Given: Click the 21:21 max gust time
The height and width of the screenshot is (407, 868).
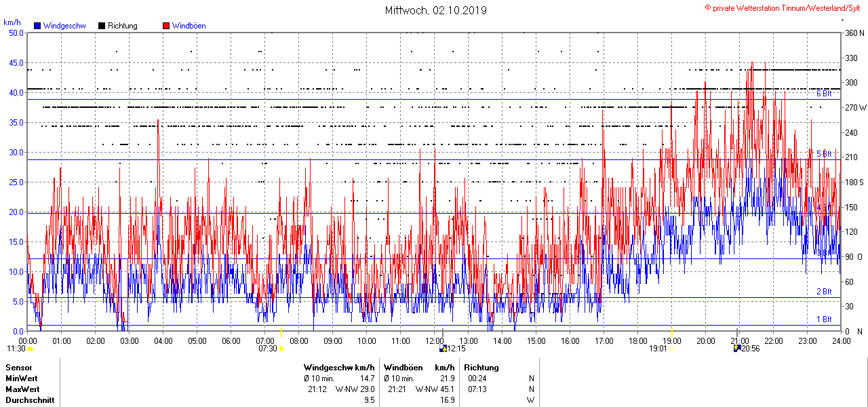Looking at the screenshot, I should pyautogui.click(x=397, y=389).
